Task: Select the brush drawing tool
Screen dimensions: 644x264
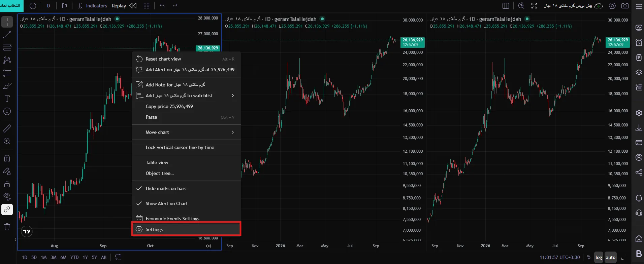Action: click(x=7, y=86)
